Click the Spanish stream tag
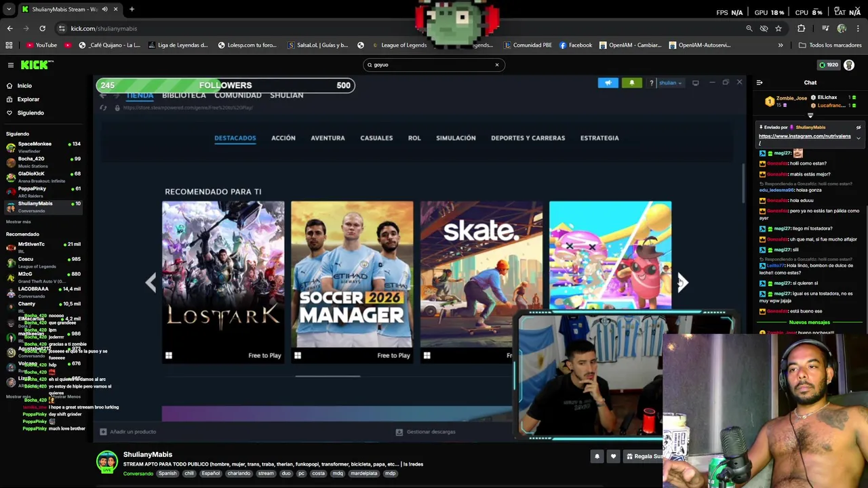This screenshot has height=488, width=868. (x=167, y=474)
